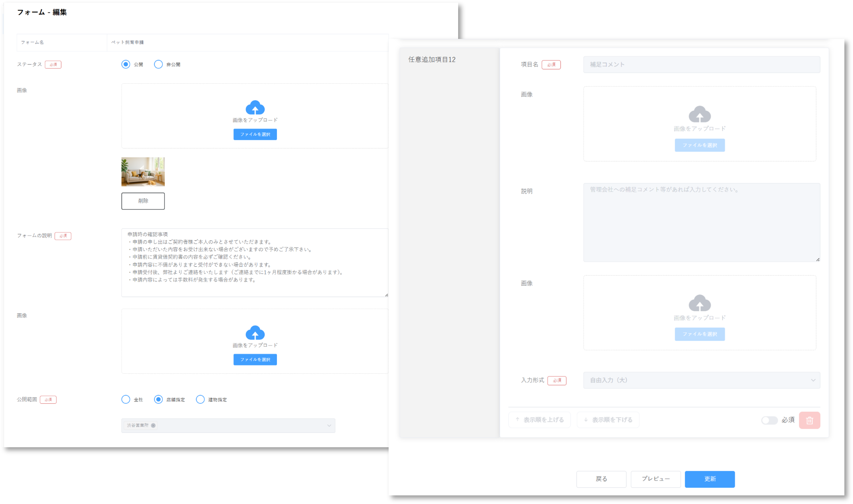Click the living room image thumbnail
Viewport: 853px width, 504px height.
coord(143,172)
